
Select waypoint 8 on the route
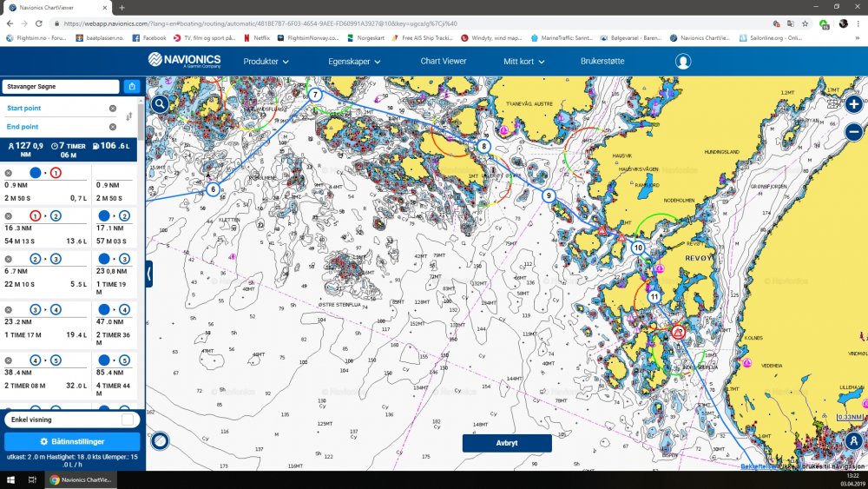point(483,146)
